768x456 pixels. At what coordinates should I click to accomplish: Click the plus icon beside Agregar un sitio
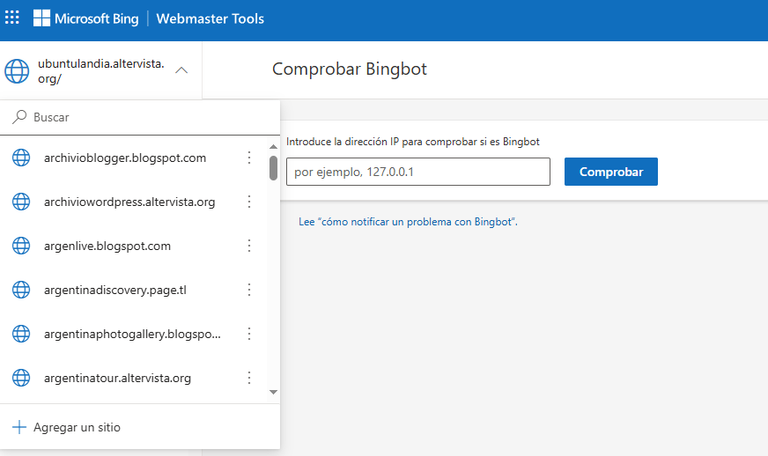click(19, 427)
